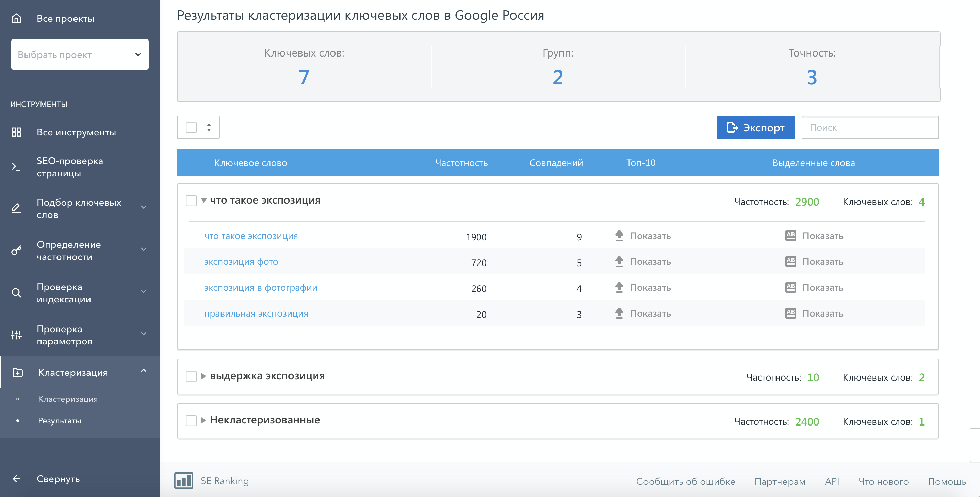Click Показать Top-10 text for экспозиция фото
This screenshot has width=980, height=497.
(x=650, y=261)
